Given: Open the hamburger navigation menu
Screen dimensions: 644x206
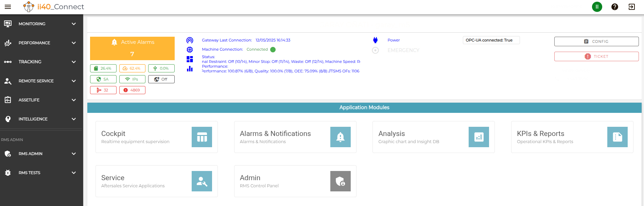Looking at the screenshot, I should 8,7.
